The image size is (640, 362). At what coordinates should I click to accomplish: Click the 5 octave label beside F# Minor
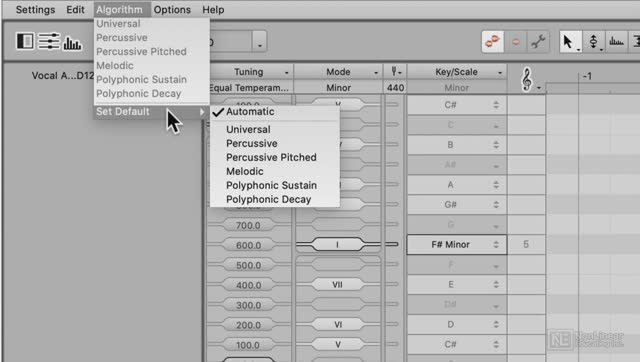(x=526, y=244)
